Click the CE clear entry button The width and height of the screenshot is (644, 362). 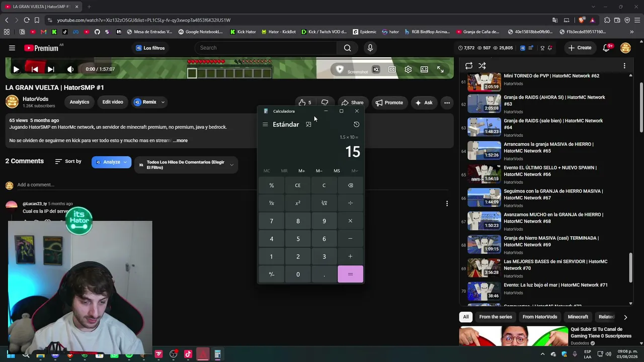coord(298,186)
